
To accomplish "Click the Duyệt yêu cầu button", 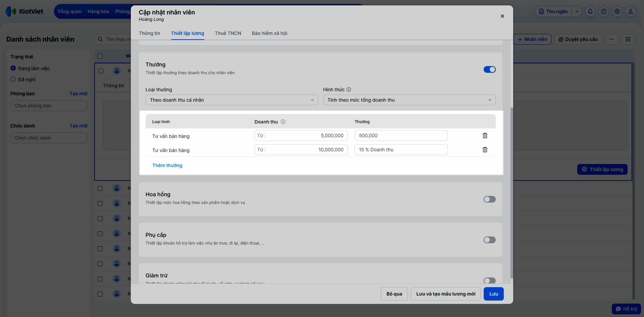I will [x=578, y=39].
